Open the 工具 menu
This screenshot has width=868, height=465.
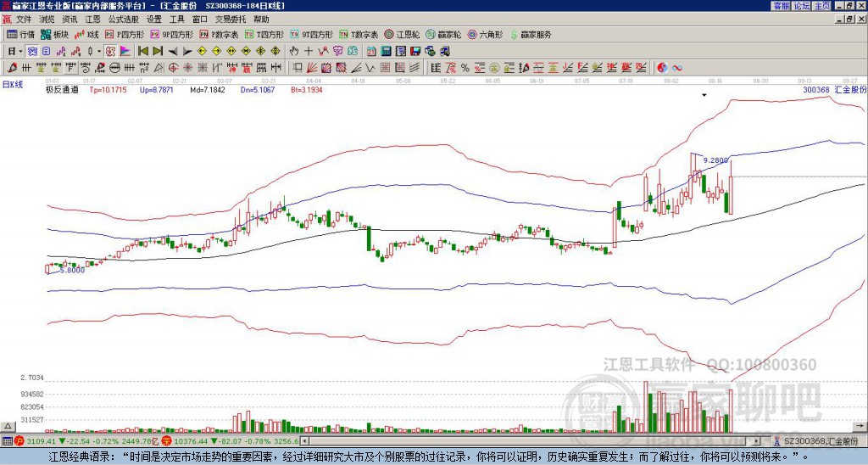(176, 20)
